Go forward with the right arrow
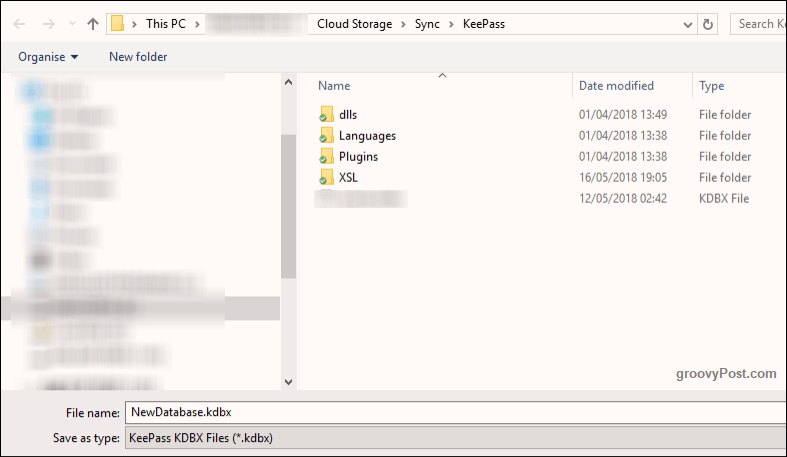The image size is (787, 457). (49, 24)
